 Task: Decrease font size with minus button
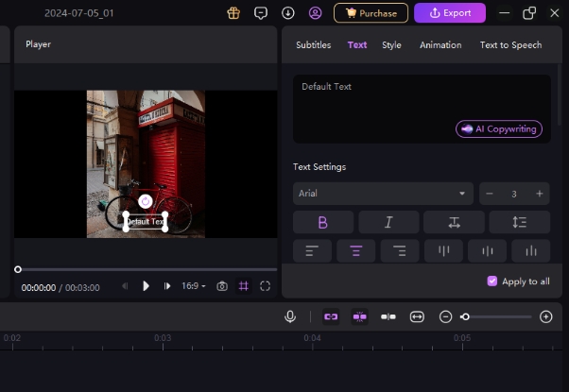coord(490,194)
